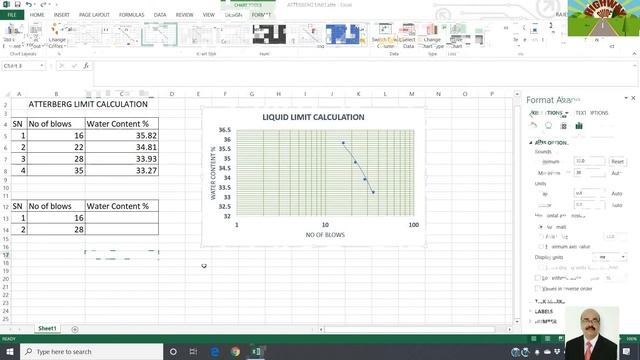The height and width of the screenshot is (360, 640).
Task: Open the PAGE LAYOUT ribbon tab
Action: [x=94, y=15]
